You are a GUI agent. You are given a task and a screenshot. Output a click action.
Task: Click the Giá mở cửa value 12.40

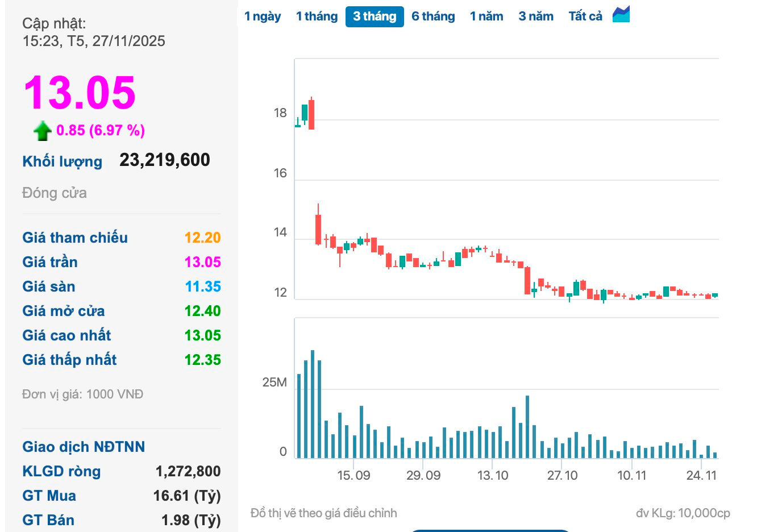pyautogui.click(x=202, y=311)
